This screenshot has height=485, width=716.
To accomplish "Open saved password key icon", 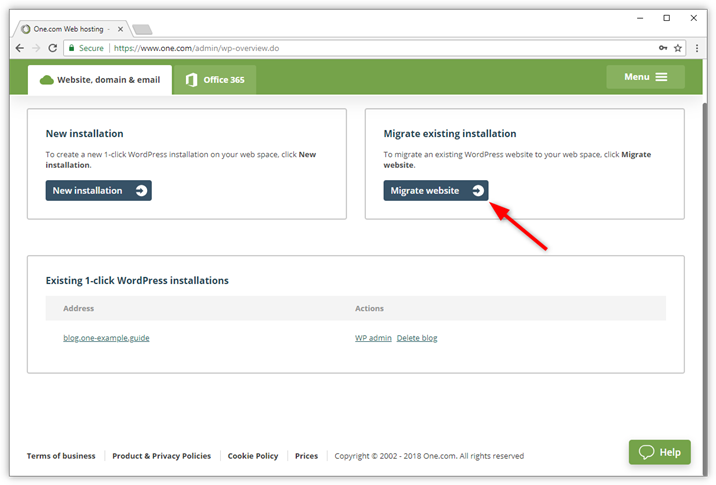I will point(663,48).
